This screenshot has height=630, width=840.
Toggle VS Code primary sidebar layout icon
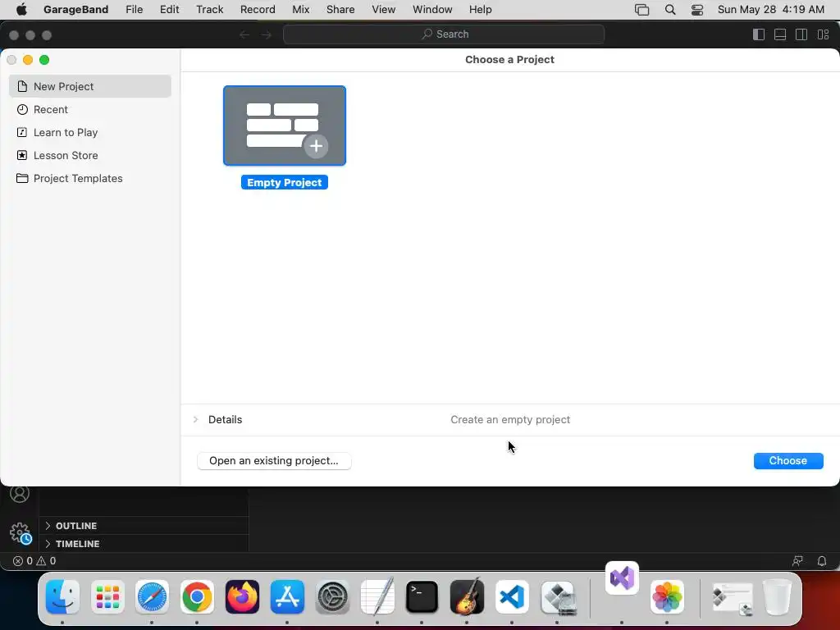pyautogui.click(x=759, y=34)
